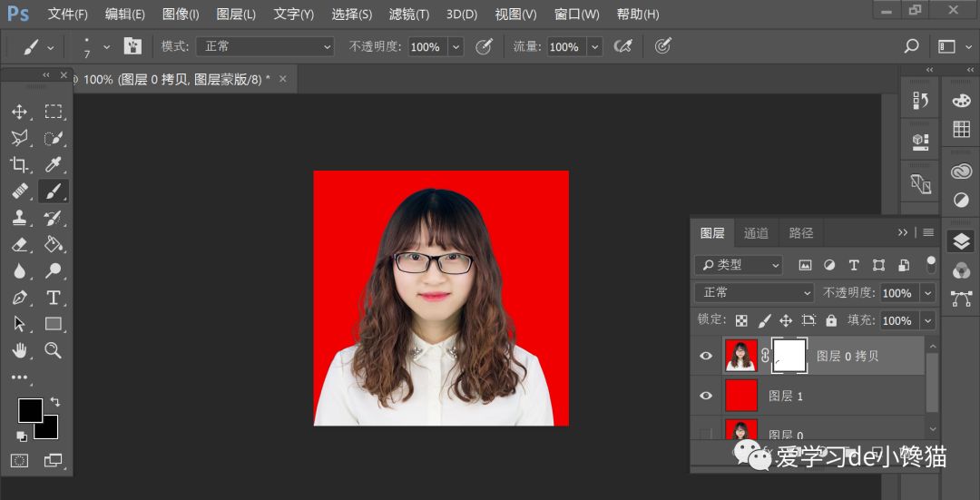Toggle lock transparent pixels in Layers panel
This screenshot has height=500, width=980.
[741, 320]
